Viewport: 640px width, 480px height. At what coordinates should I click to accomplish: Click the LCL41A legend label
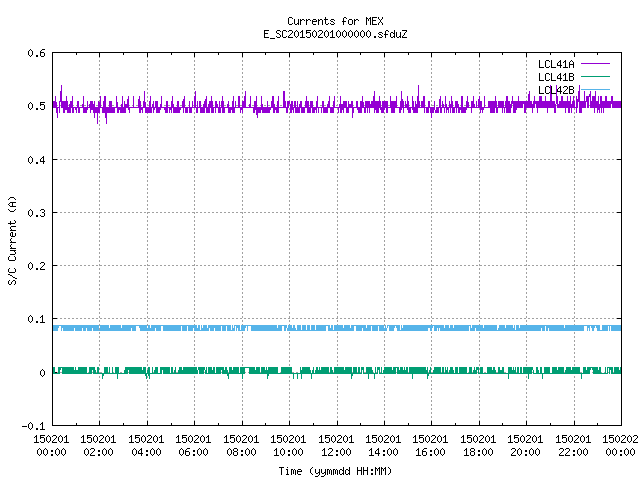pos(556,64)
